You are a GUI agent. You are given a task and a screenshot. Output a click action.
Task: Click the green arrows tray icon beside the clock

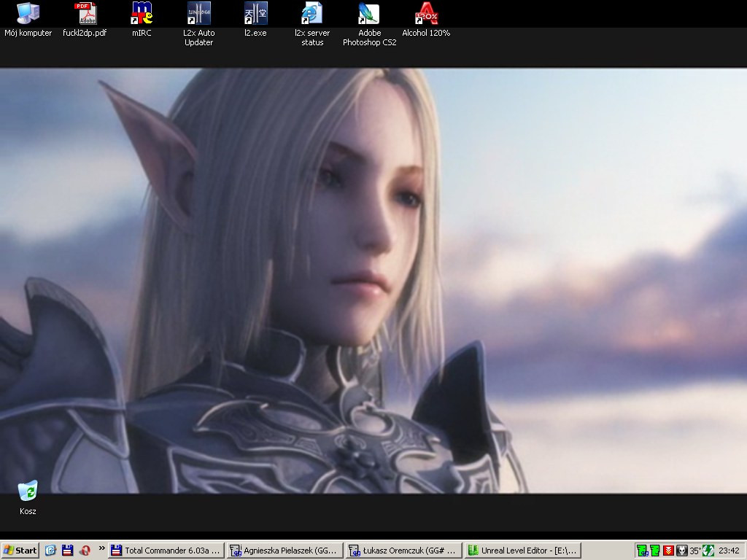point(708,551)
